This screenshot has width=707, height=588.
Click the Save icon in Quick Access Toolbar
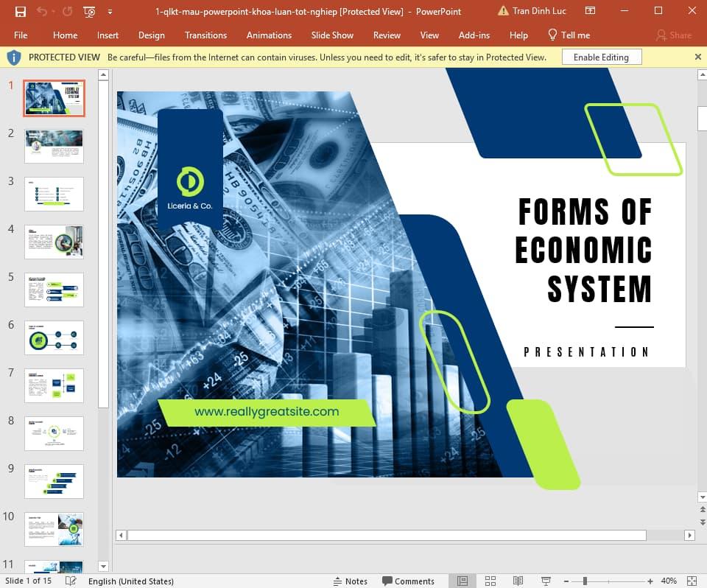click(21, 12)
